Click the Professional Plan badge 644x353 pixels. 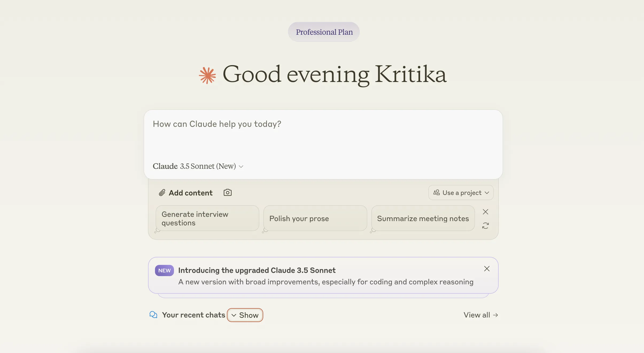(324, 32)
